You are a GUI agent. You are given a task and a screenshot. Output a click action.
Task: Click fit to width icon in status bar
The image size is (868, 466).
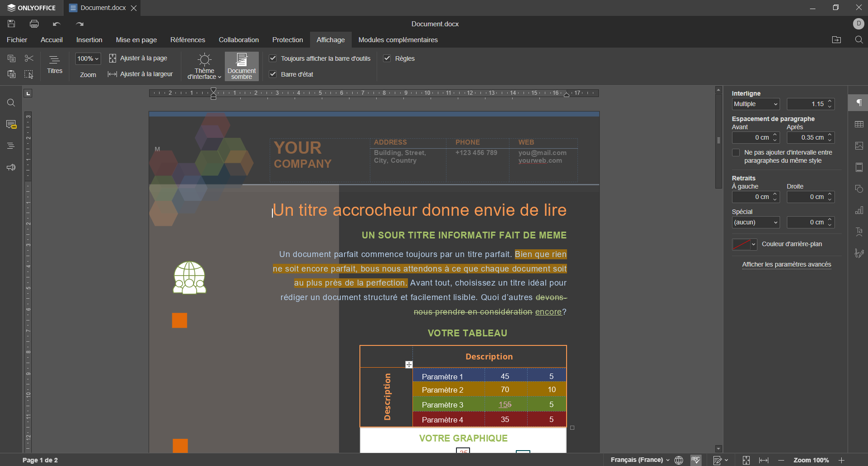pyautogui.click(x=764, y=460)
